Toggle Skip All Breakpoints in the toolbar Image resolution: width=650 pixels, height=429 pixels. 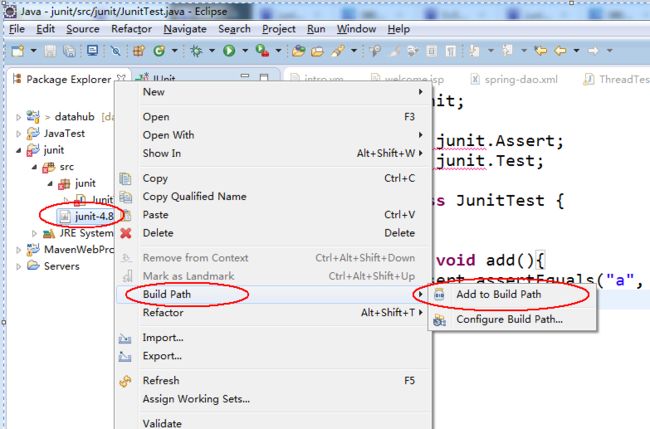tap(116, 51)
